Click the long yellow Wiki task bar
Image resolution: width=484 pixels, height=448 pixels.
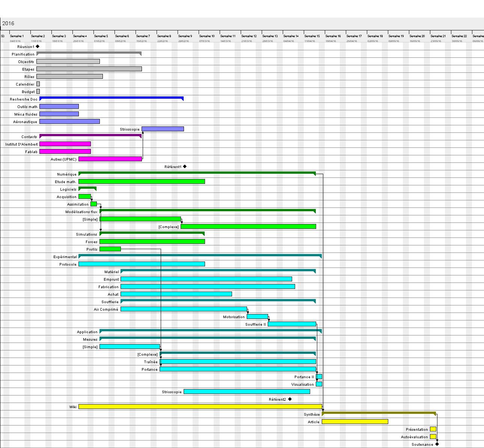[x=200, y=407]
